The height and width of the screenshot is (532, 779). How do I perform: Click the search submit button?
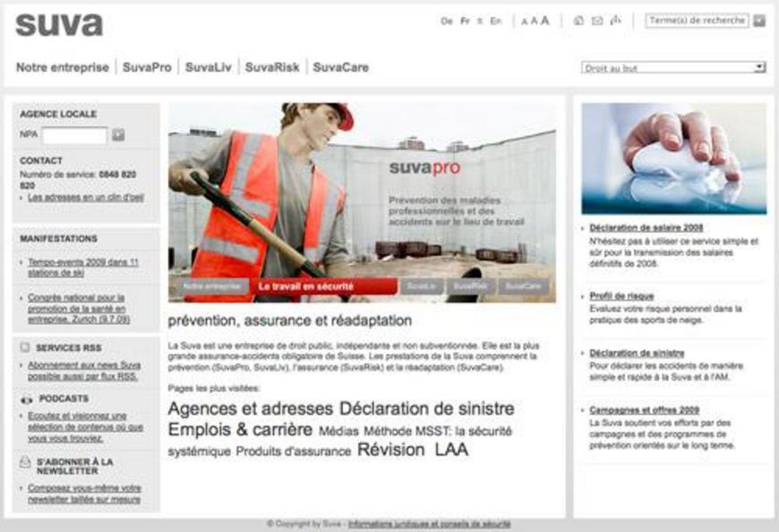coord(759,21)
